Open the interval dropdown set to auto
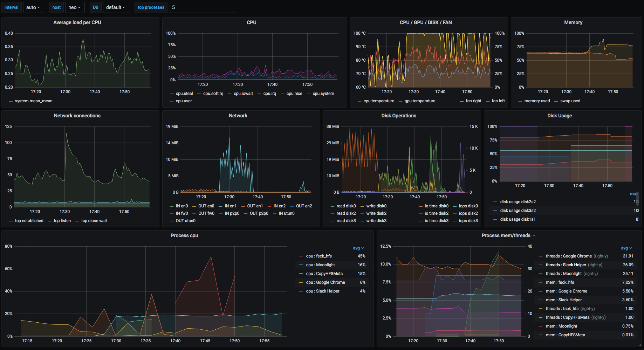The height and width of the screenshot is (350, 644). pos(33,7)
